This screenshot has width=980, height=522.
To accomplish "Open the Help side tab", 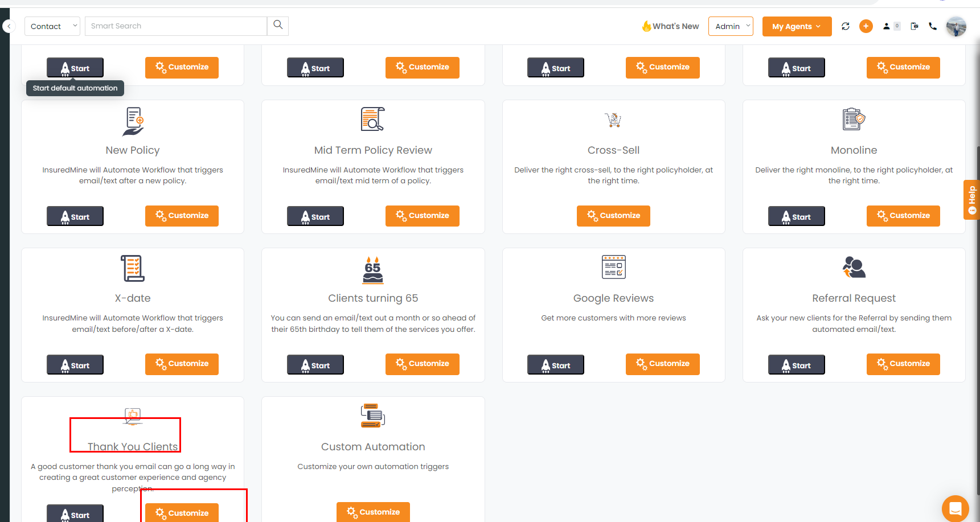I will pos(971,199).
